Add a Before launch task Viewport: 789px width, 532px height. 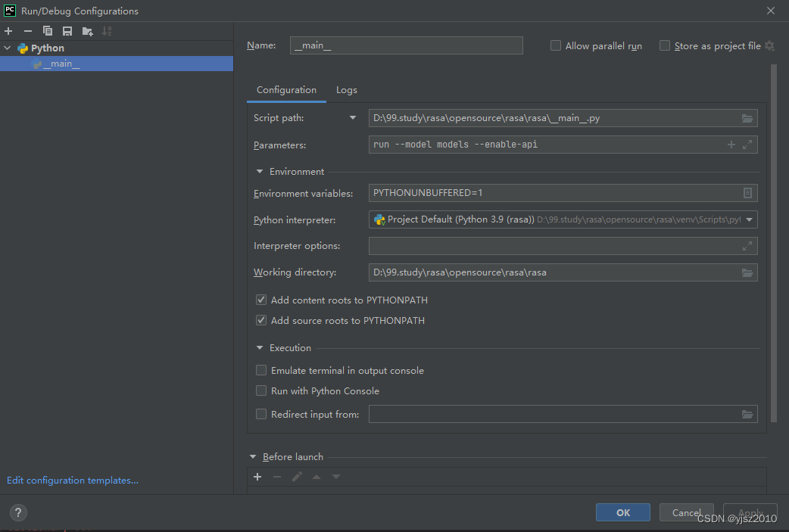[x=257, y=477]
